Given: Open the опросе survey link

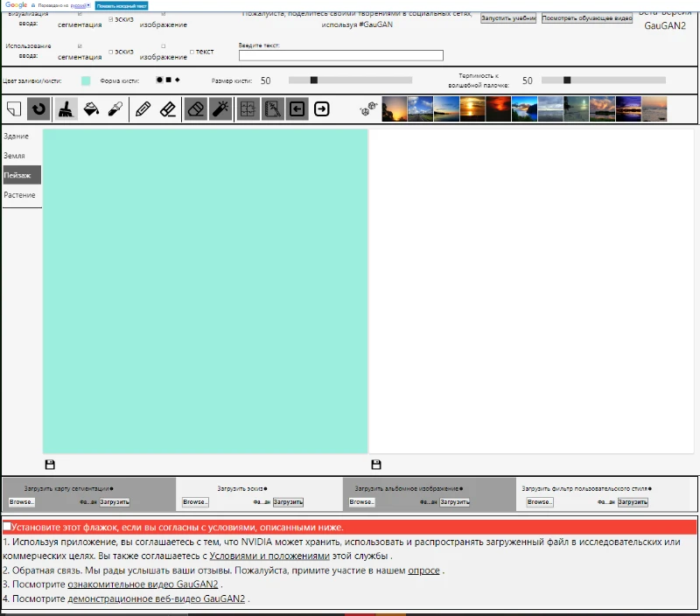Looking at the screenshot, I should 423,570.
